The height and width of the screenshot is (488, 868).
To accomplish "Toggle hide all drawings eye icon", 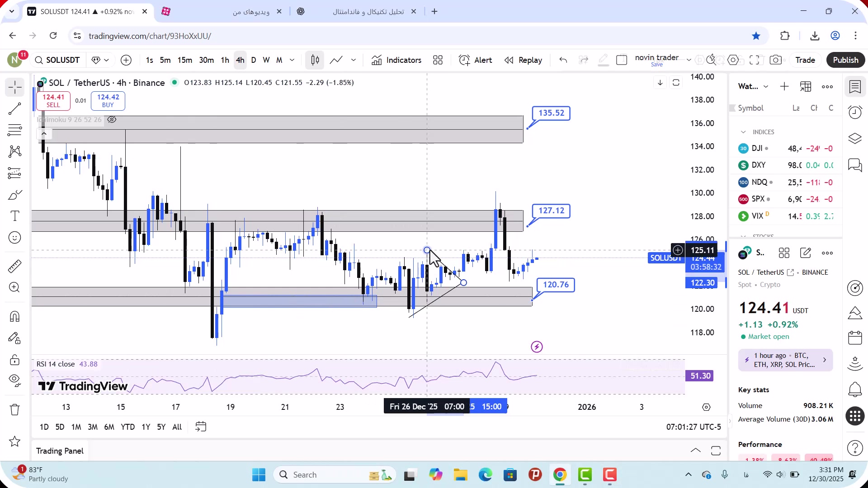I will [14, 380].
